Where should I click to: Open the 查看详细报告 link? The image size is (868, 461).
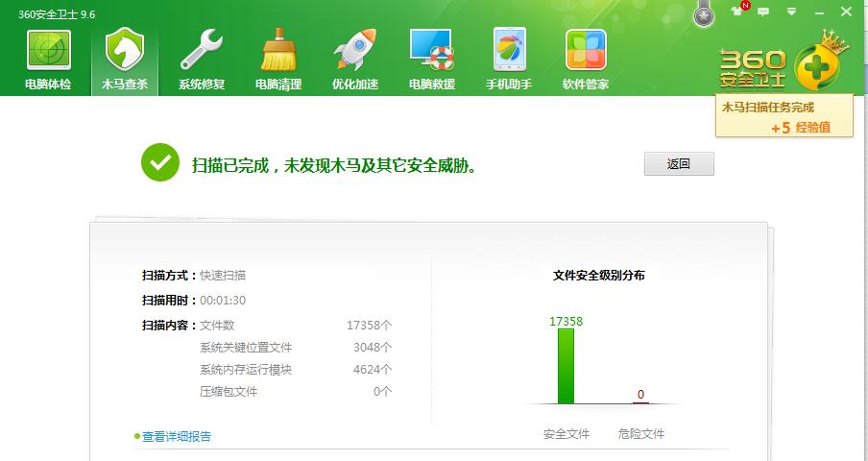coord(177,436)
